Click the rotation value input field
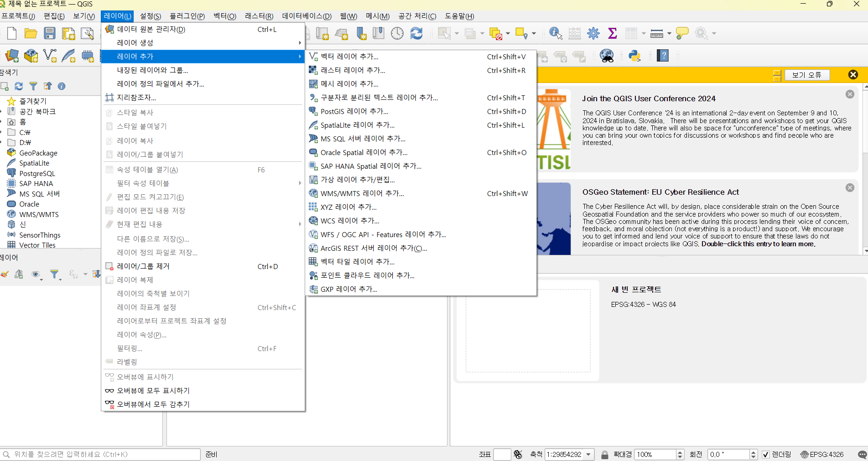 tap(728, 454)
